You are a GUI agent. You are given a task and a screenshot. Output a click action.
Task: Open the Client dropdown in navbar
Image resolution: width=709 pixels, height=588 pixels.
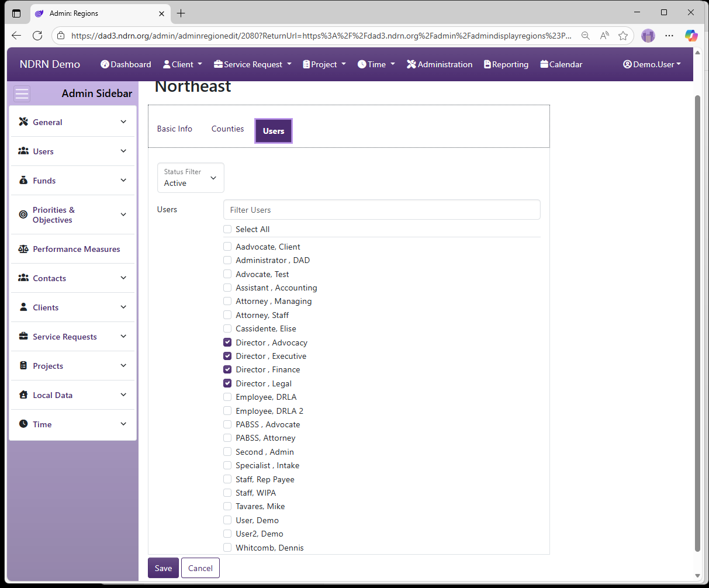point(182,64)
